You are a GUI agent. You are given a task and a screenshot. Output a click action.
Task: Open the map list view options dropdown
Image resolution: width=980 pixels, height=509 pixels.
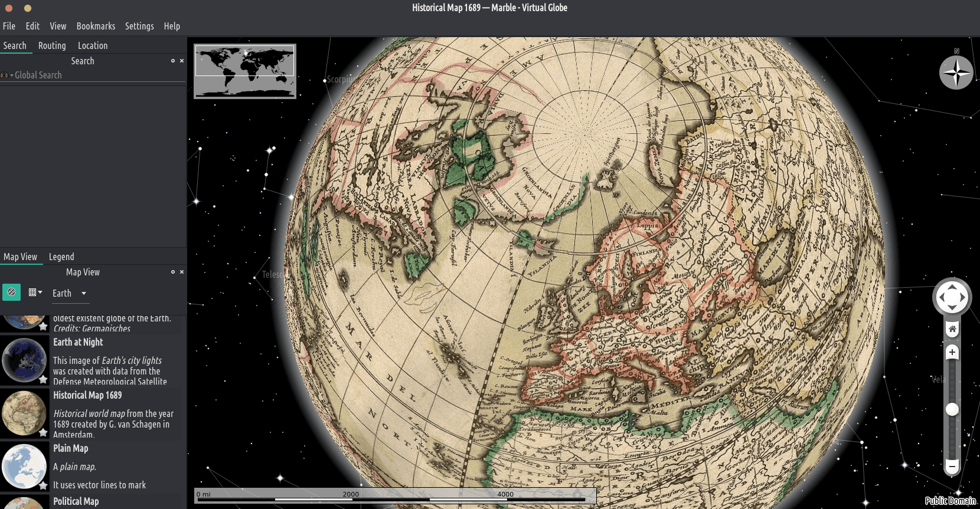pyautogui.click(x=35, y=293)
